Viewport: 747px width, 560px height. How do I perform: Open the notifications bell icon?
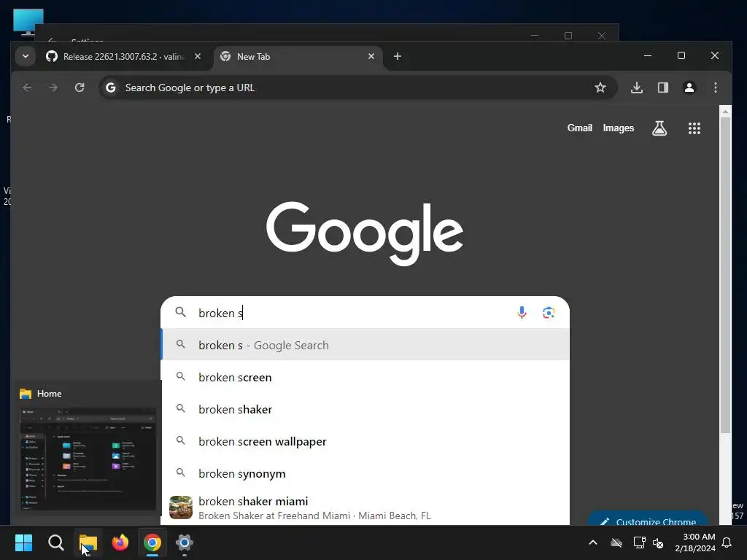(x=727, y=542)
